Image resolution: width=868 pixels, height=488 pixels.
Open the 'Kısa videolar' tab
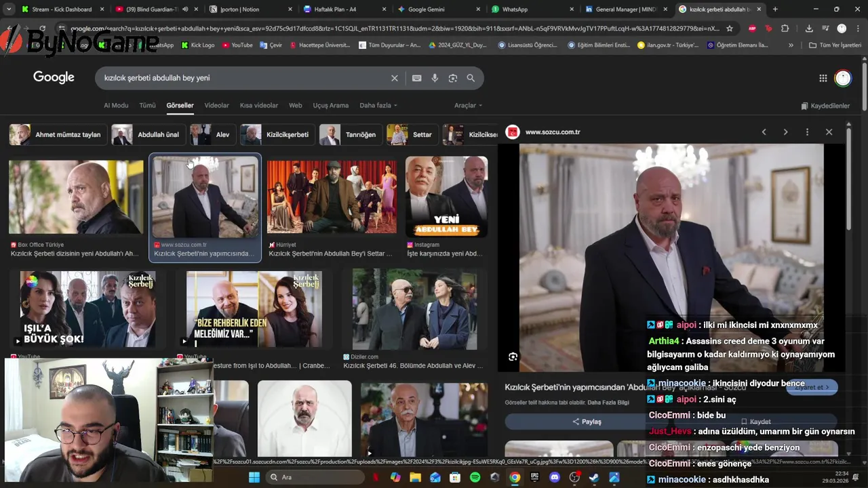tap(259, 105)
